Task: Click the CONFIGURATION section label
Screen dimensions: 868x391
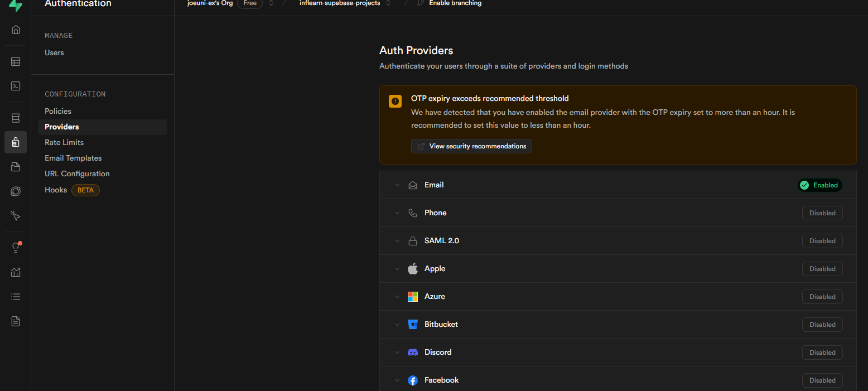Action: [75, 94]
